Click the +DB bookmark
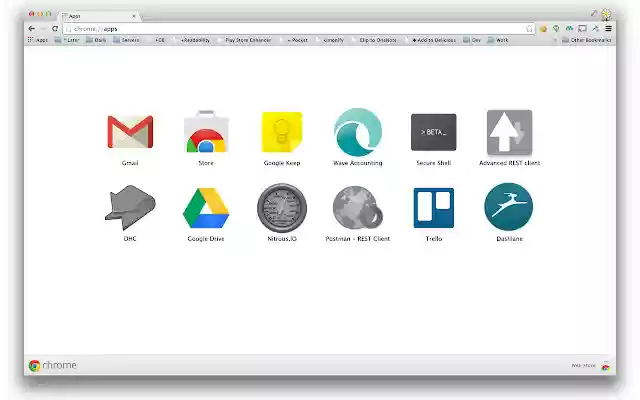This screenshot has width=640, height=400. tap(156, 40)
